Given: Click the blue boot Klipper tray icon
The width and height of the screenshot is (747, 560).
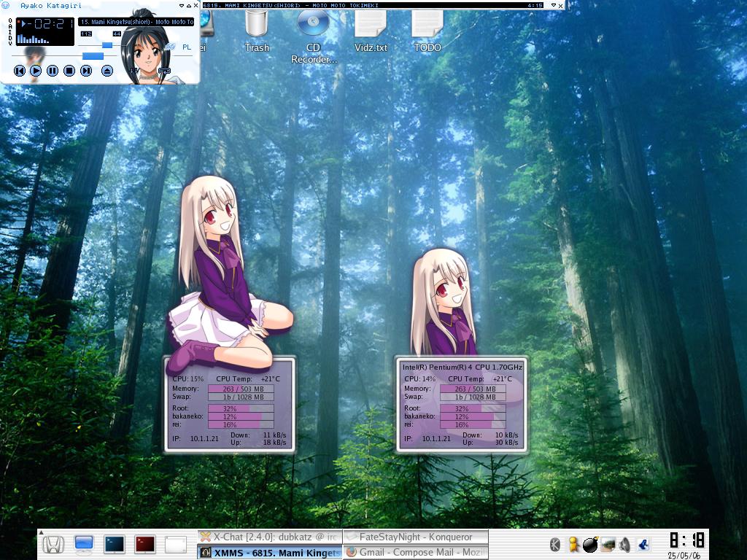Looking at the screenshot, I should coord(643,544).
